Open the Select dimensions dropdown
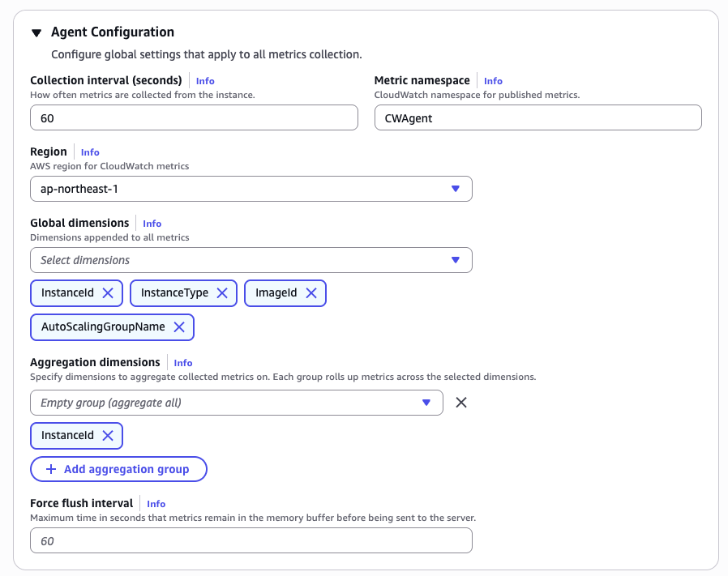 coord(251,260)
